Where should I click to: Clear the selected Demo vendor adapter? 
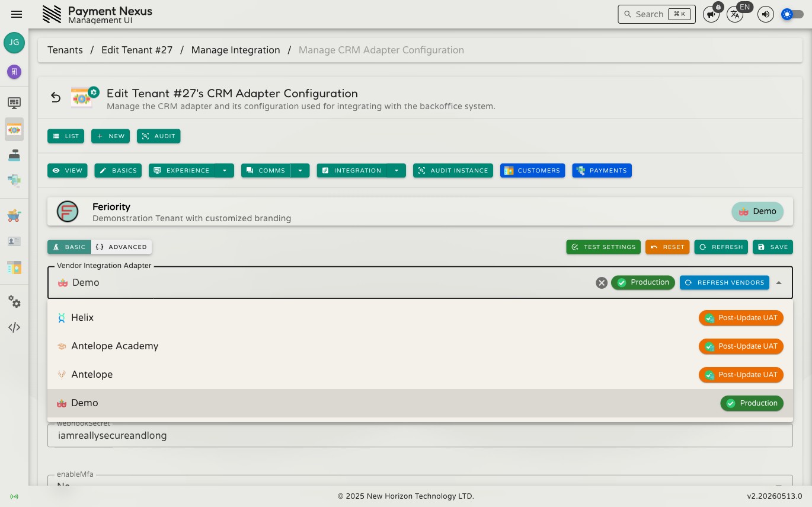click(x=602, y=283)
